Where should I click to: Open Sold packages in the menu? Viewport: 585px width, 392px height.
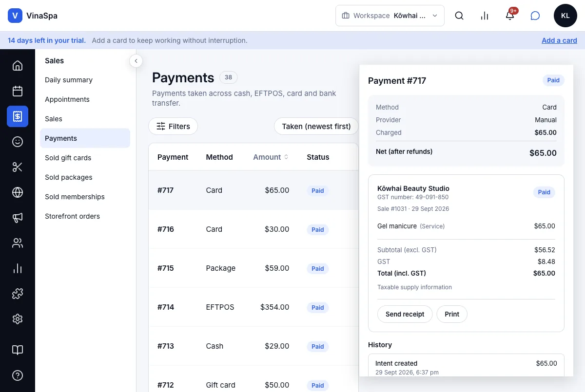coord(85,177)
